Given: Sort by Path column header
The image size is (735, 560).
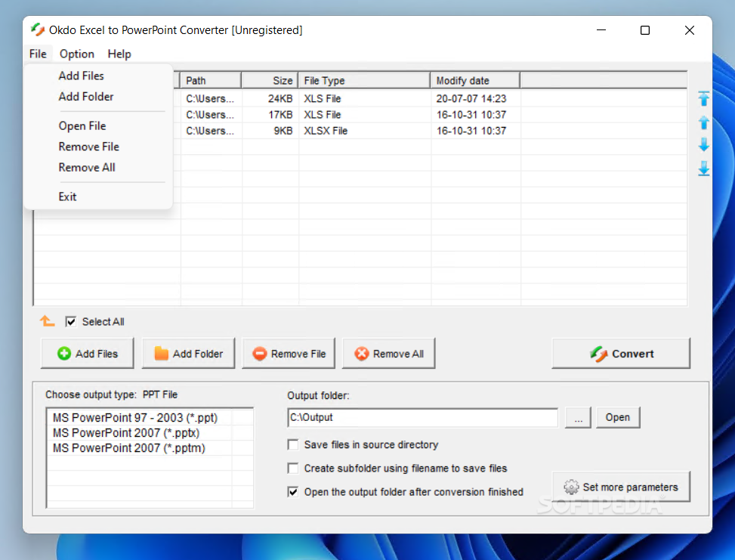Looking at the screenshot, I should (211, 81).
